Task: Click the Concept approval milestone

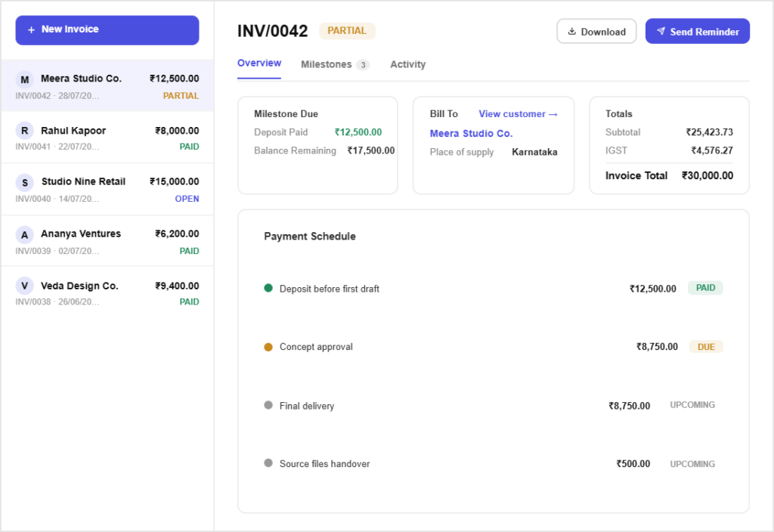Action: click(316, 346)
